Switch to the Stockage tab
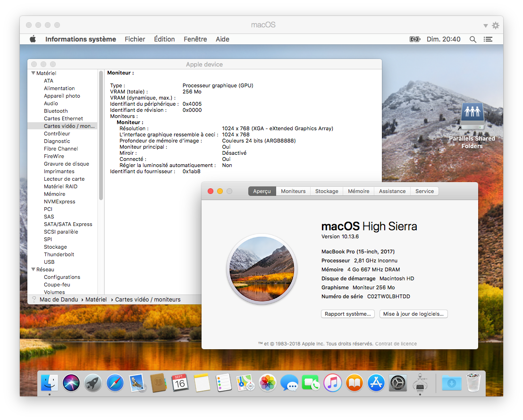 coord(327,191)
